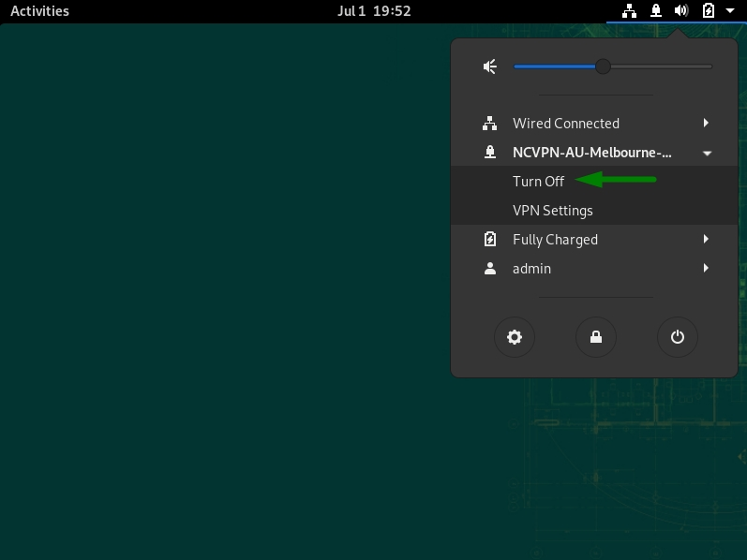
Task: Open system Settings via gear button
Action: [x=515, y=337]
